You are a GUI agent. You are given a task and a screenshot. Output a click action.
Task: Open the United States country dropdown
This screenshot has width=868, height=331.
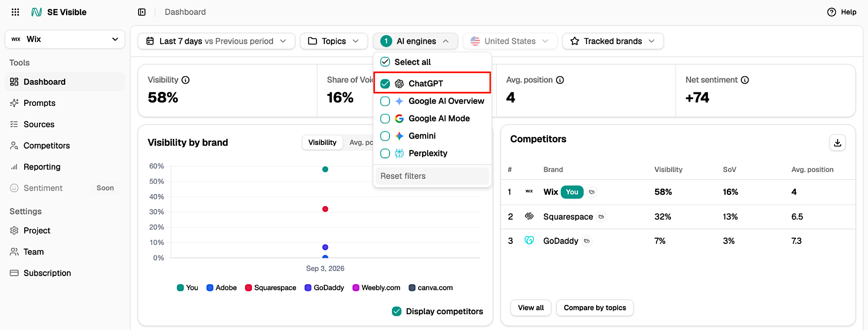[x=510, y=41]
